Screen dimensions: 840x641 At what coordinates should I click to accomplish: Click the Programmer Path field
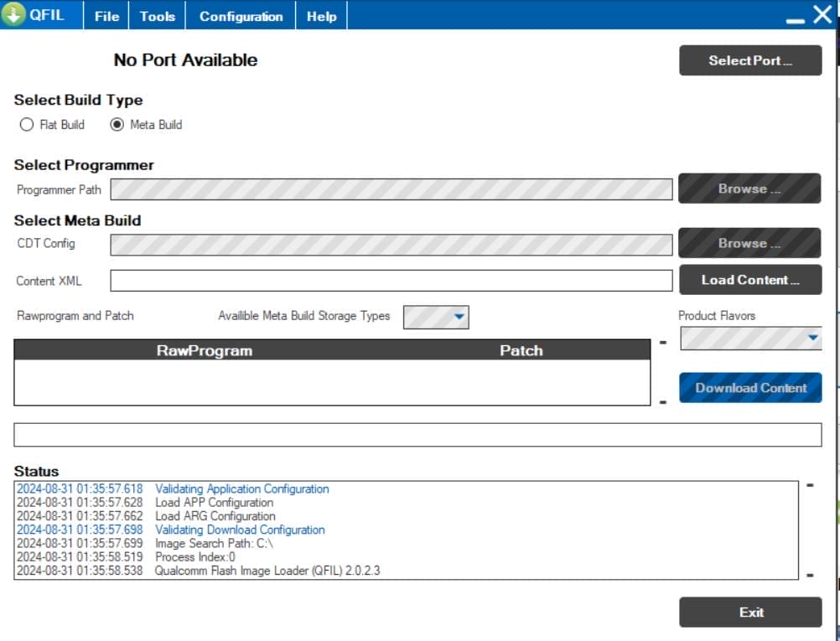(x=391, y=189)
